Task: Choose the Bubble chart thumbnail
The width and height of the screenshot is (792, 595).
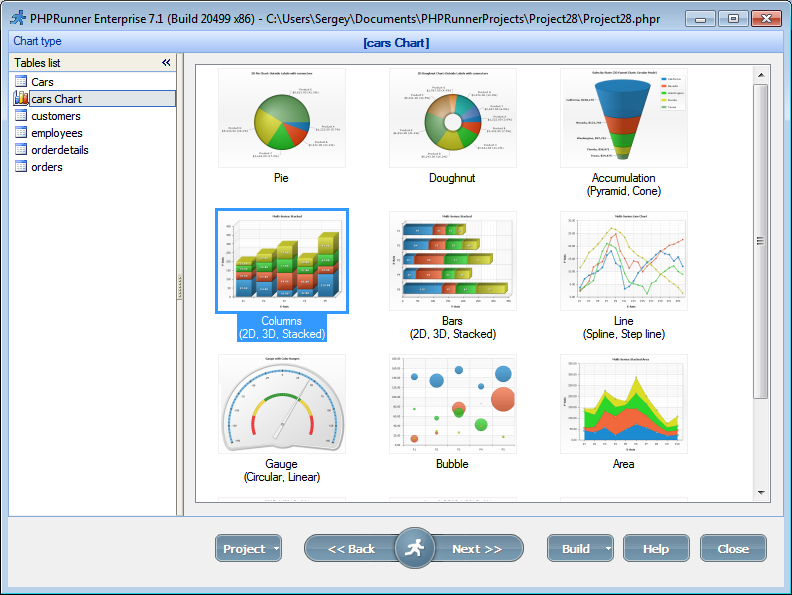Action: [453, 404]
